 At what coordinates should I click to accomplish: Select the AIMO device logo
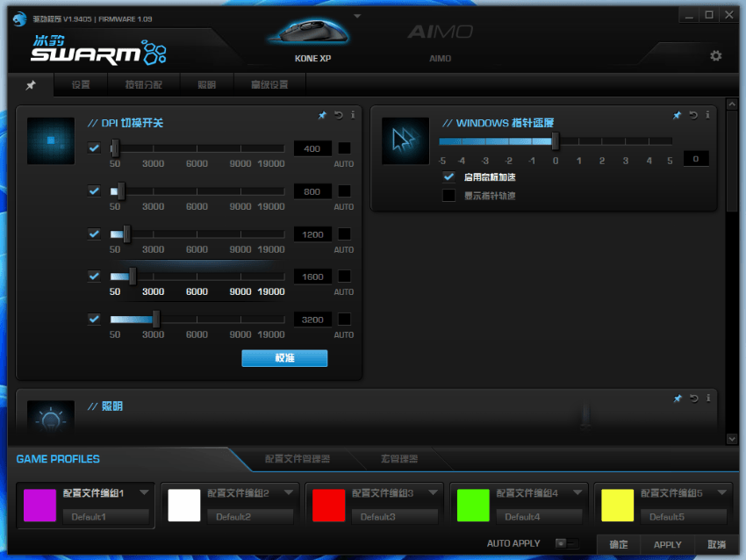(440, 32)
